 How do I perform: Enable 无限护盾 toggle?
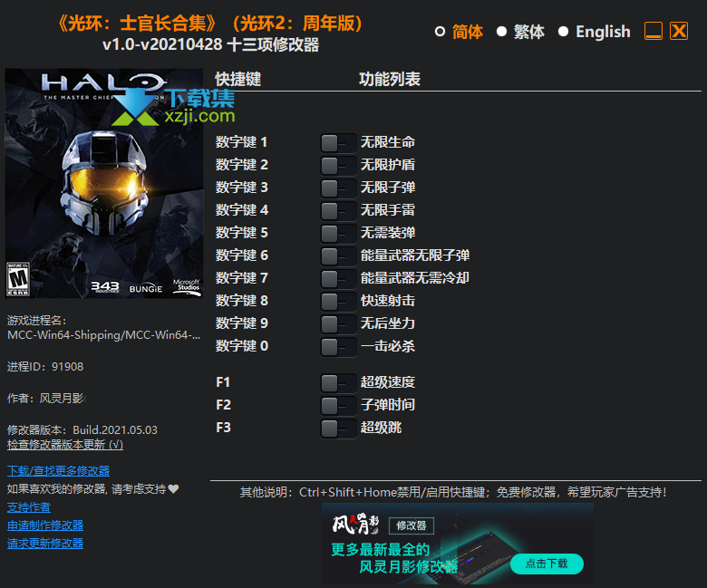click(x=338, y=166)
